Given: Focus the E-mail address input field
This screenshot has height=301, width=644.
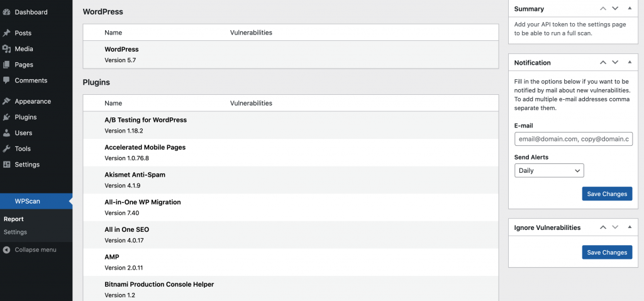Looking at the screenshot, I should click(x=574, y=139).
